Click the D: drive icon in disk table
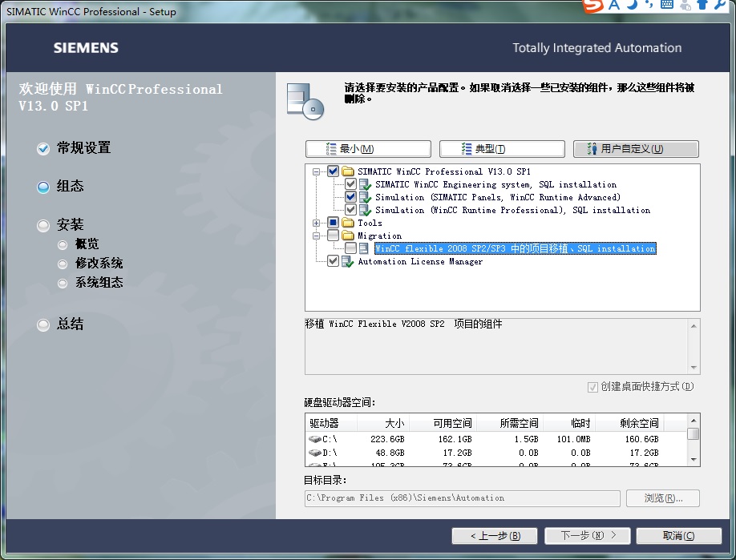Screen dimensions: 736x560 pos(315,453)
